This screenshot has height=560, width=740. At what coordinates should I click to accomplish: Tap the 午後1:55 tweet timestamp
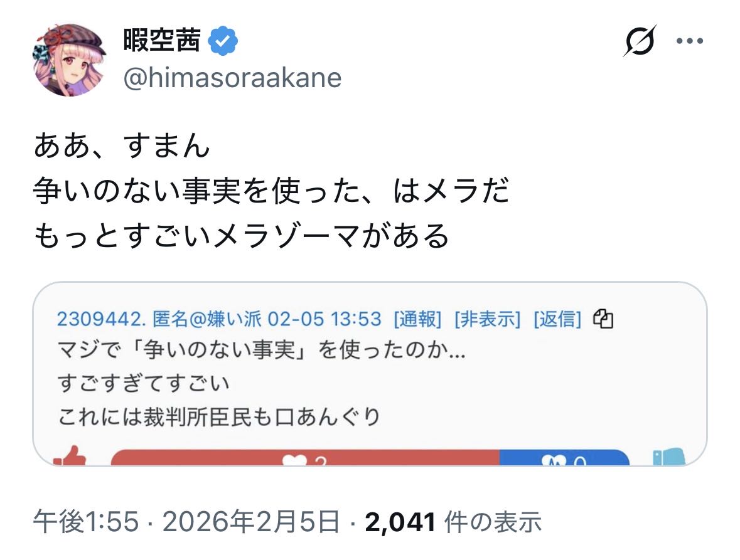pyautogui.click(x=85, y=522)
